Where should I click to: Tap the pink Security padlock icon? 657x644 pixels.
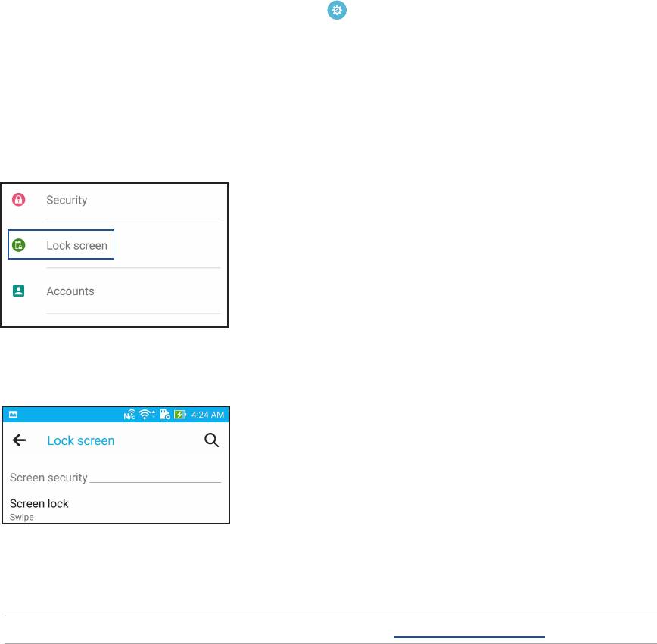pos(19,200)
